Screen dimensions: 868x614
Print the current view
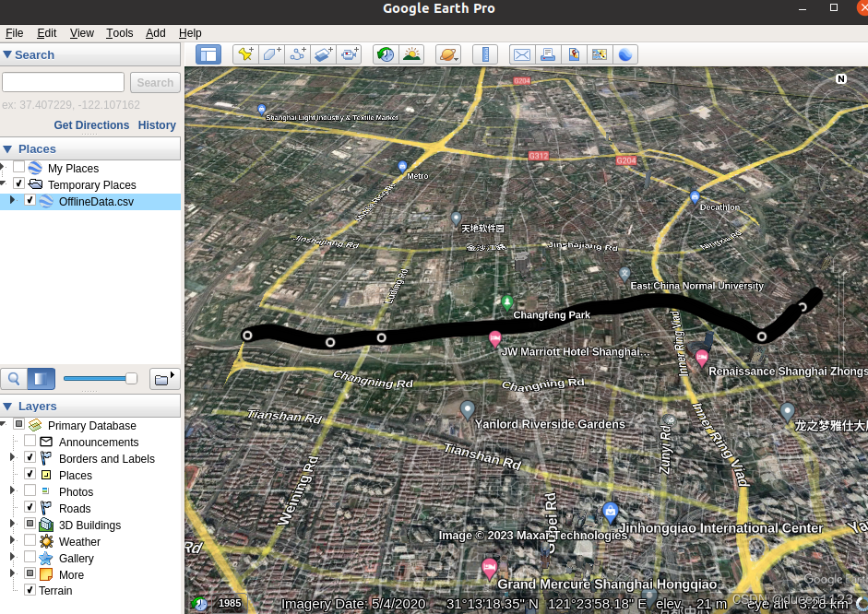548,54
